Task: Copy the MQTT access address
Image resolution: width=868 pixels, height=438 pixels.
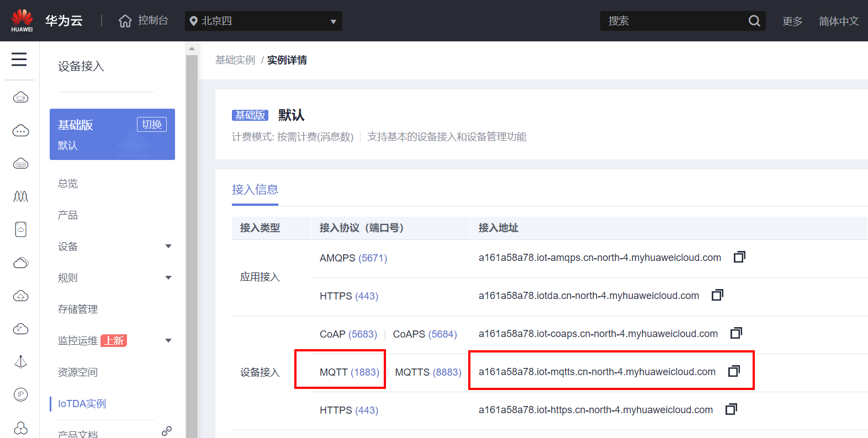Action: tap(734, 371)
